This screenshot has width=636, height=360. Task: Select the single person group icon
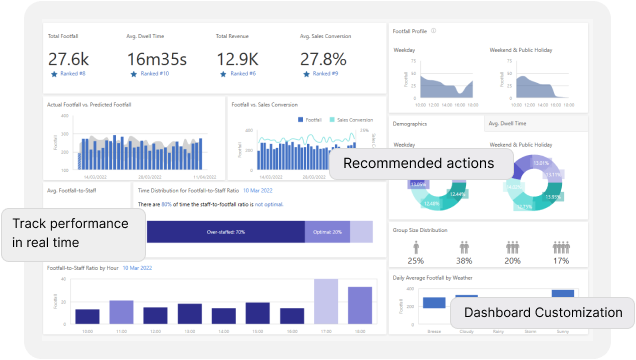click(416, 247)
